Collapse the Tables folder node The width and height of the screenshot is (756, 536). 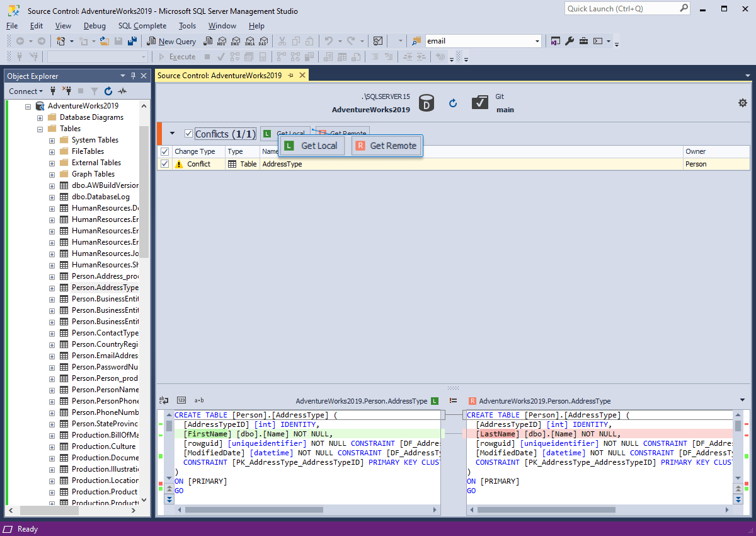40,129
